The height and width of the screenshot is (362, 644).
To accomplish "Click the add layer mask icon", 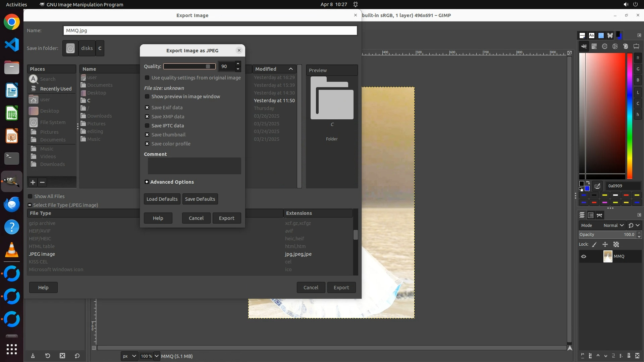I will coord(629,356).
